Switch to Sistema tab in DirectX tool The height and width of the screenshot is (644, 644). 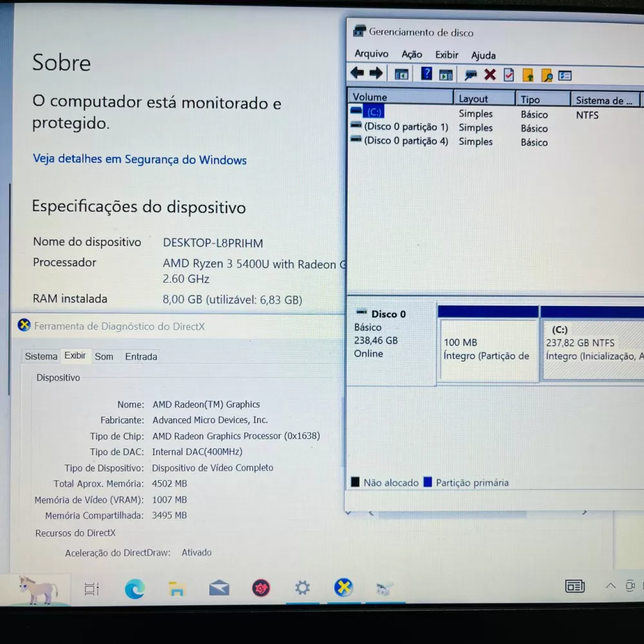tap(41, 356)
